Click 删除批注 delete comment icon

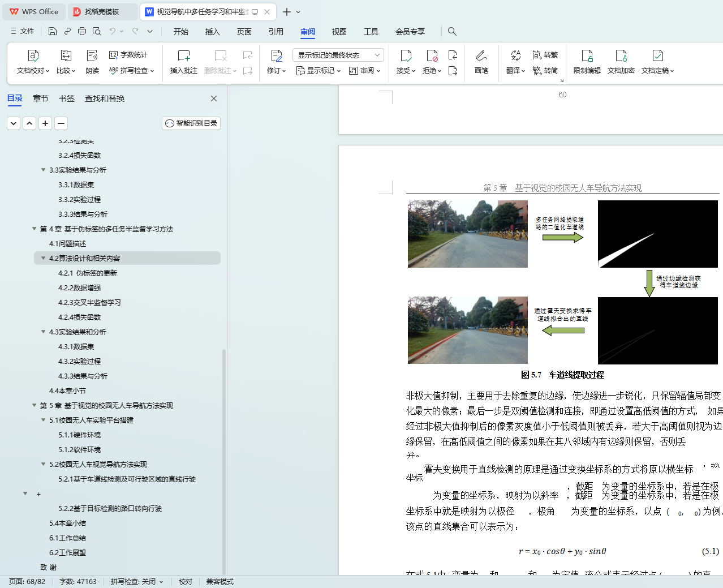(x=221, y=55)
